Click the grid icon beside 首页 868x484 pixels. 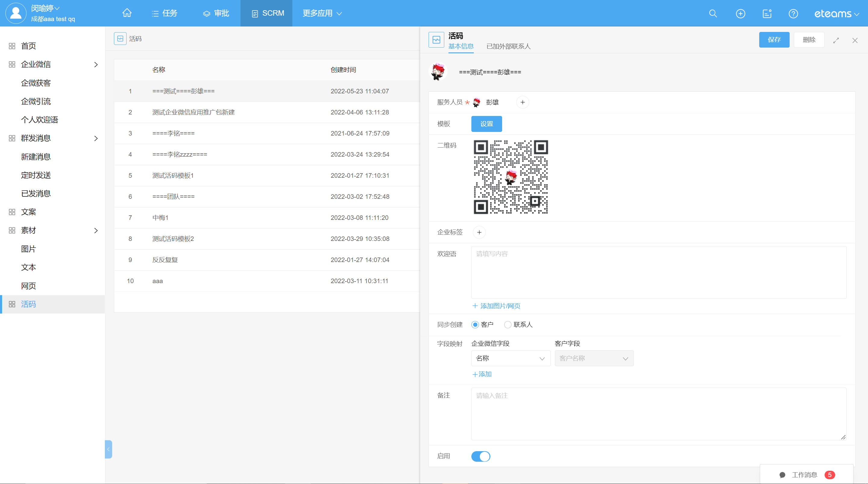pos(12,46)
